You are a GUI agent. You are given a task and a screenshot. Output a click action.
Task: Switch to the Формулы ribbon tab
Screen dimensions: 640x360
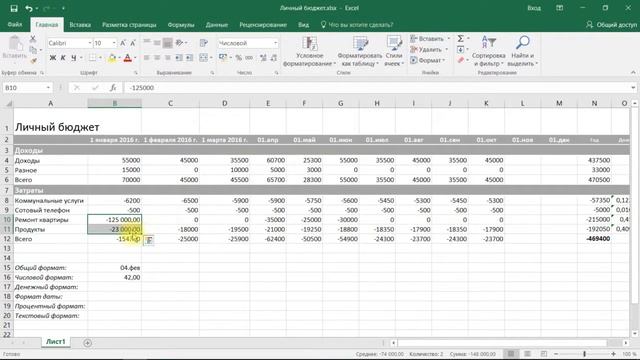tap(181, 24)
